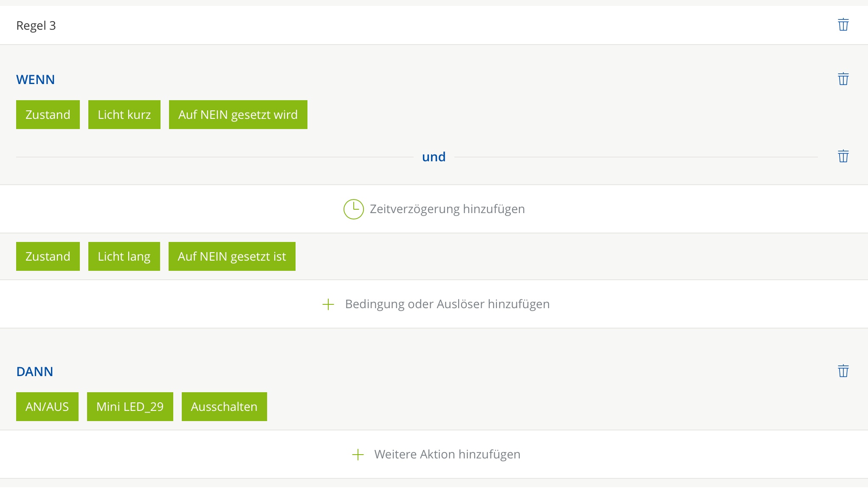Select the 'Mini LED_29' device chip

point(130,407)
